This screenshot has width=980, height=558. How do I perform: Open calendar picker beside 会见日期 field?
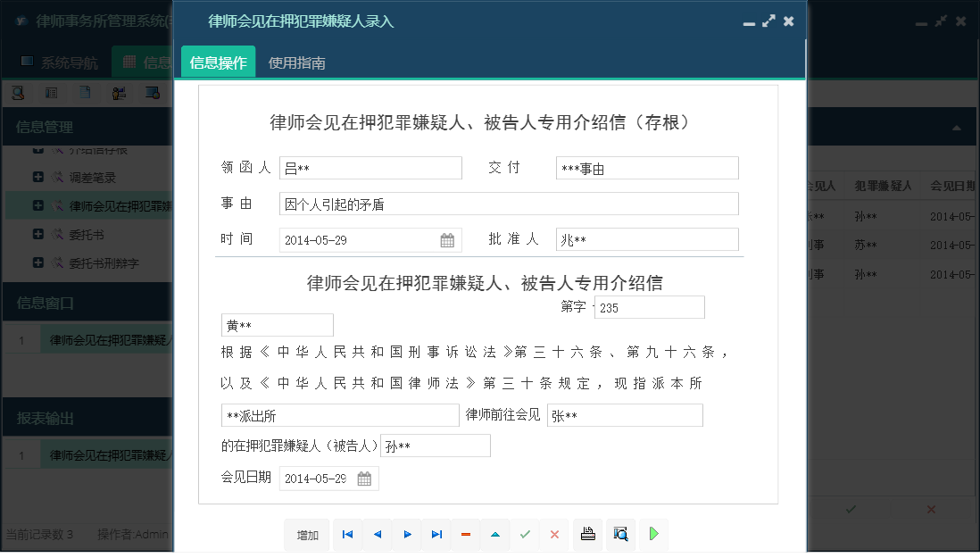363,478
